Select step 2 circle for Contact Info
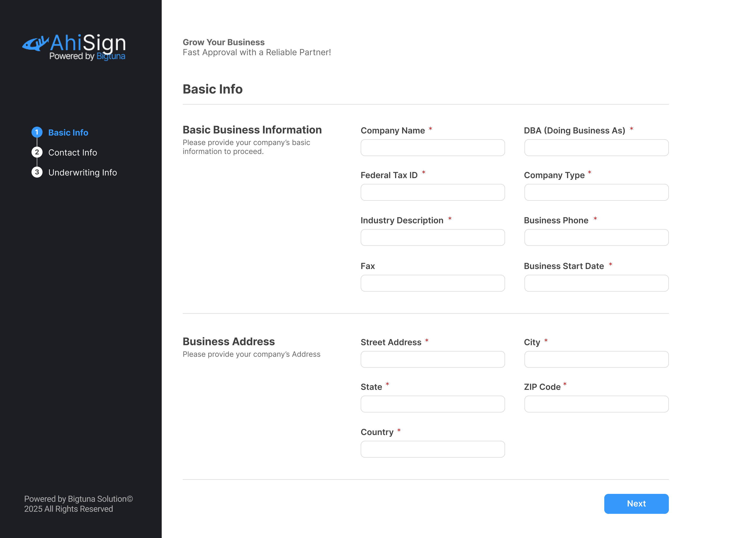 (37, 152)
